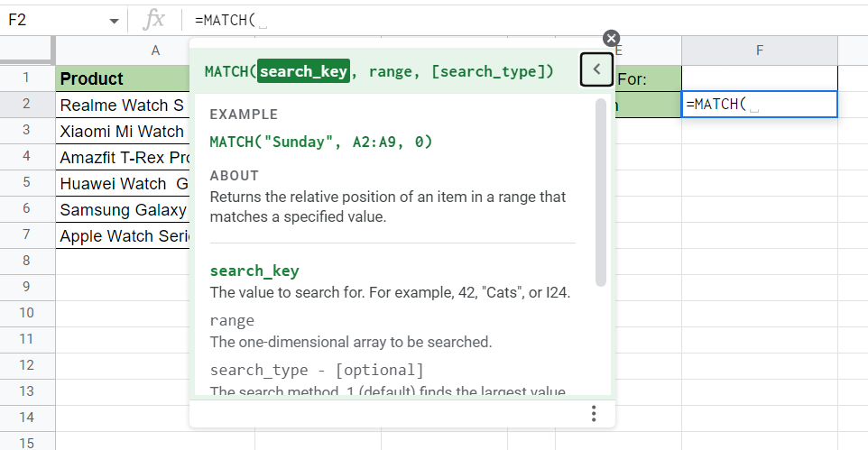The height and width of the screenshot is (450, 868).
Task: Click the ABOUT section label
Action: point(235,176)
